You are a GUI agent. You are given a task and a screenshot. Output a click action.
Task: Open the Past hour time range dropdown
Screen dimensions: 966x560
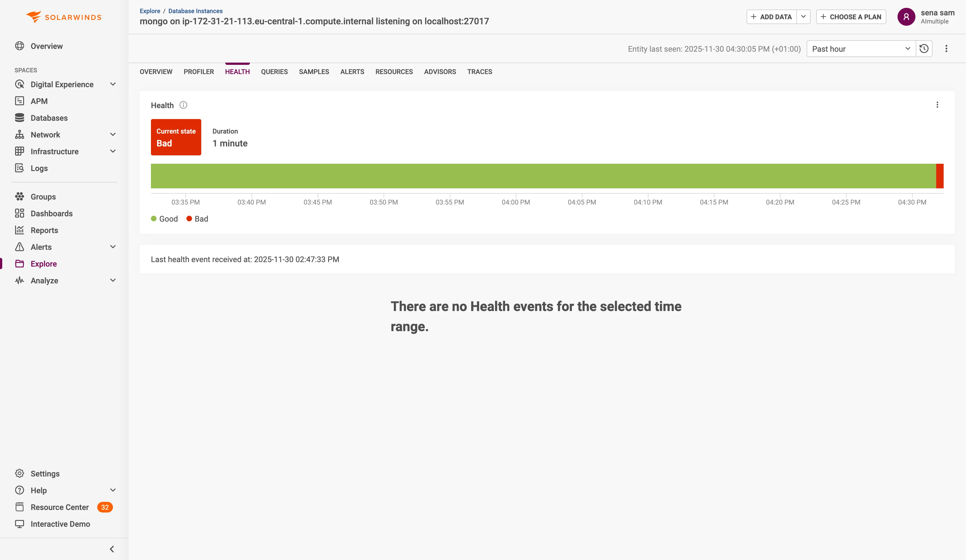pos(861,49)
